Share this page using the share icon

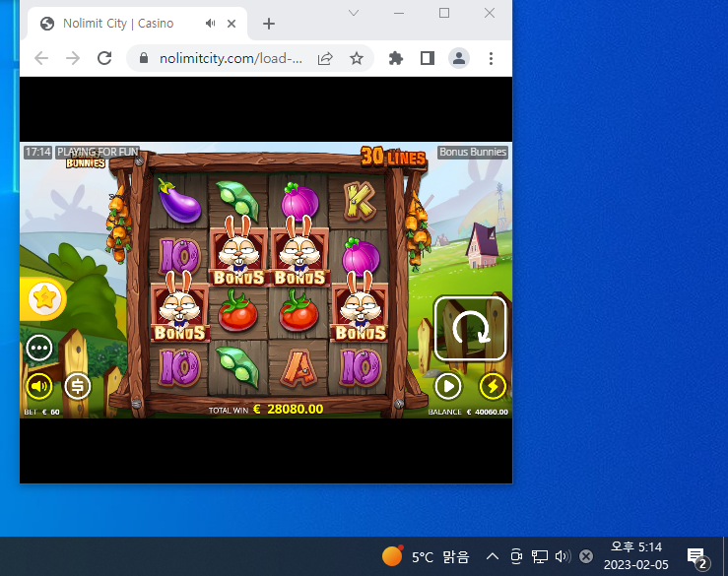point(325,58)
